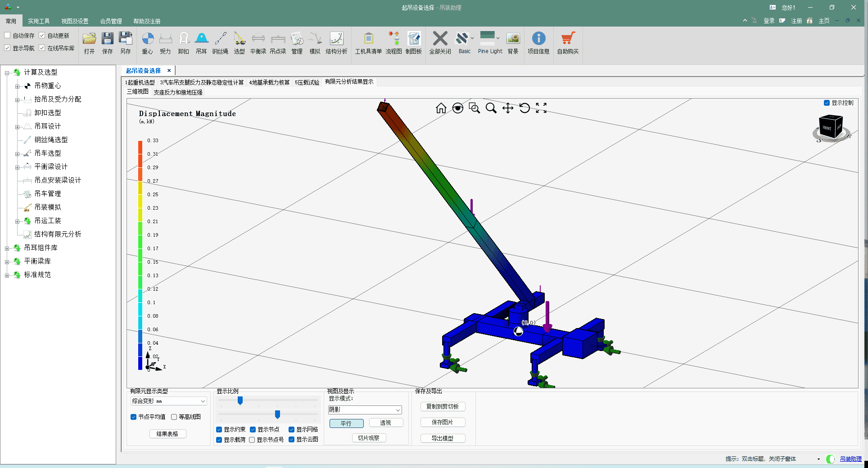The width and height of the screenshot is (868, 468).
Task: Switch to the 支座反力和接地压强 tab
Action: pyautogui.click(x=178, y=92)
